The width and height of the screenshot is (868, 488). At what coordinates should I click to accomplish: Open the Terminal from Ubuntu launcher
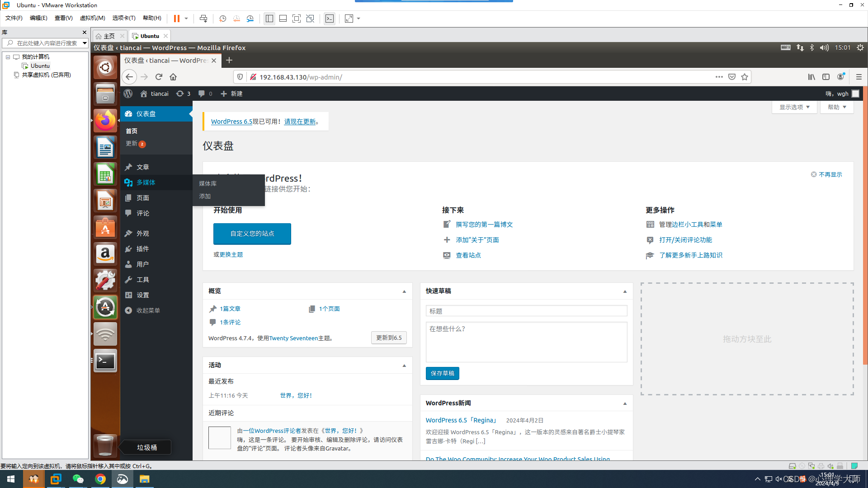point(105,361)
